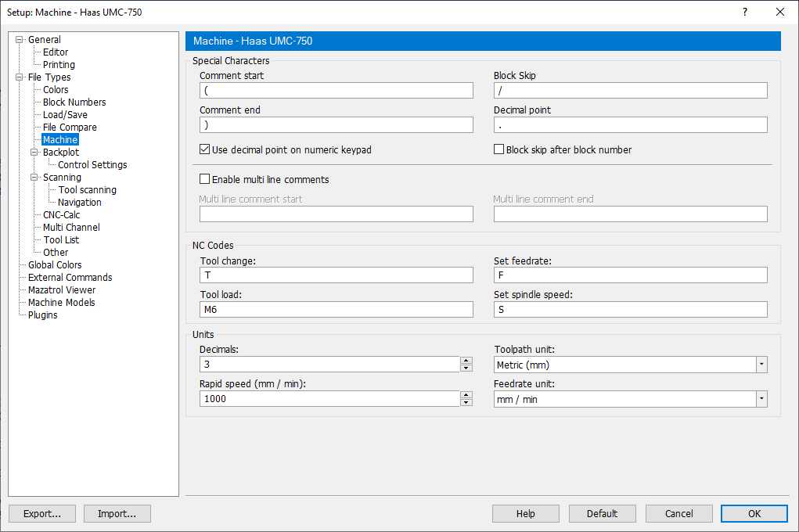The image size is (799, 532).
Task: Decrease Rapid speed using down arrow
Action: point(466,403)
